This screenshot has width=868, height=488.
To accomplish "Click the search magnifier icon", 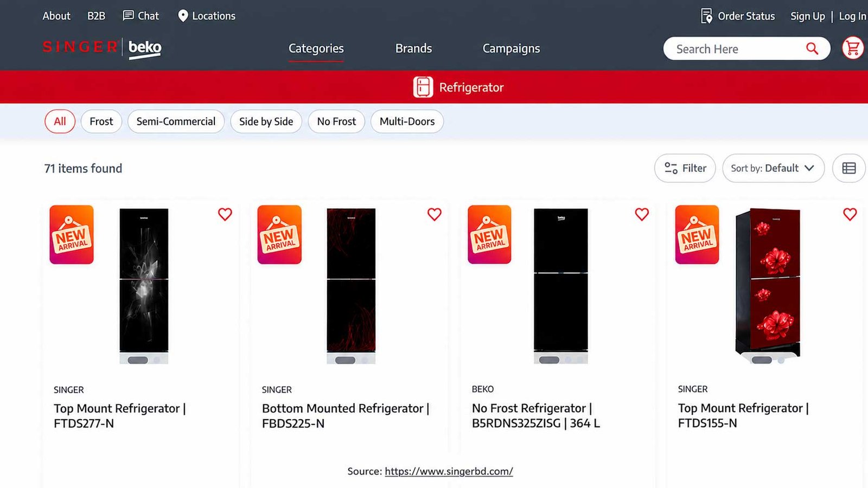I will coord(812,49).
